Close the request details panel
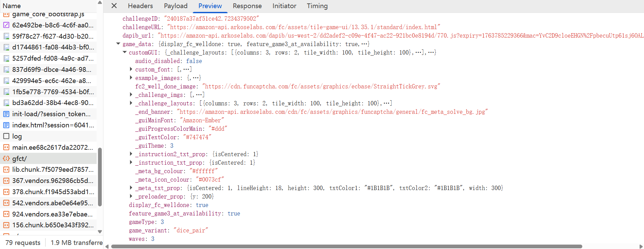Screen dimensions: 644x249 click(114, 6)
